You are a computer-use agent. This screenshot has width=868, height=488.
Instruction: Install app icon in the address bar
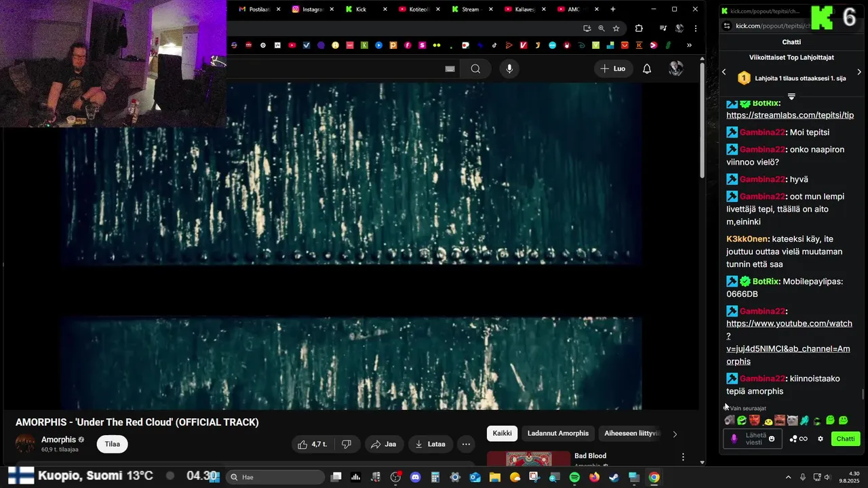(x=587, y=28)
